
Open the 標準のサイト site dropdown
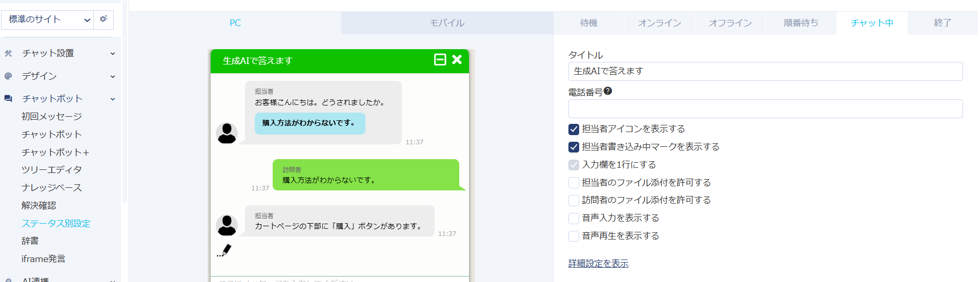tap(47, 19)
